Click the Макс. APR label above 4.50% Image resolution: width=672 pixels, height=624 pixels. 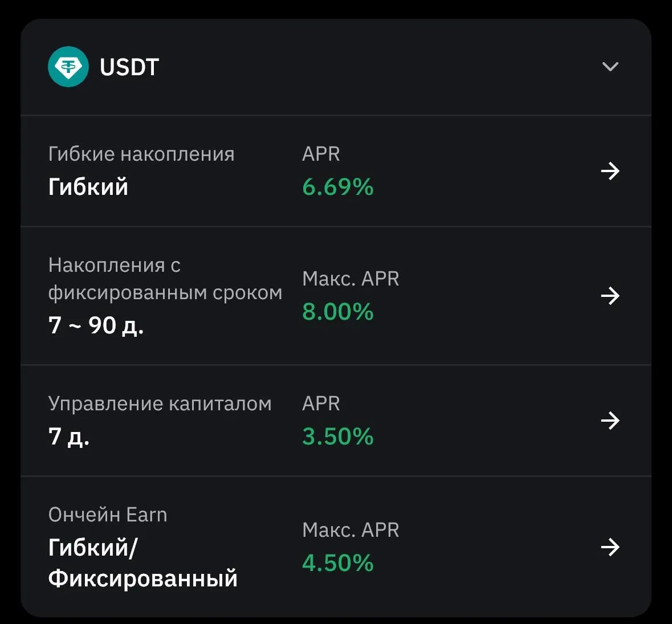point(351,530)
